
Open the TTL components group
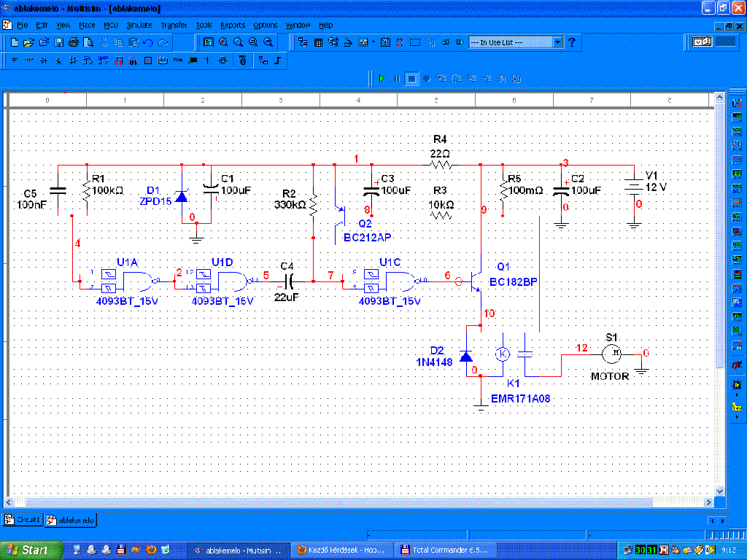click(x=88, y=61)
